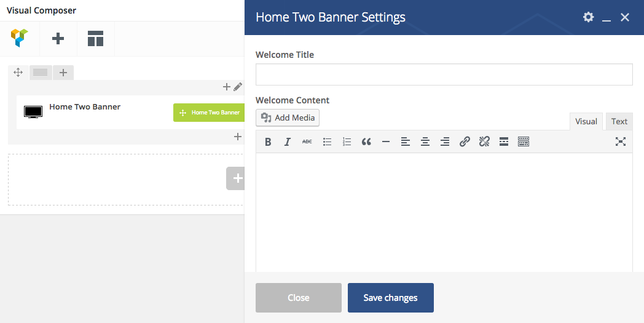Click the Add Media button
This screenshot has height=323, width=644.
[x=288, y=118]
